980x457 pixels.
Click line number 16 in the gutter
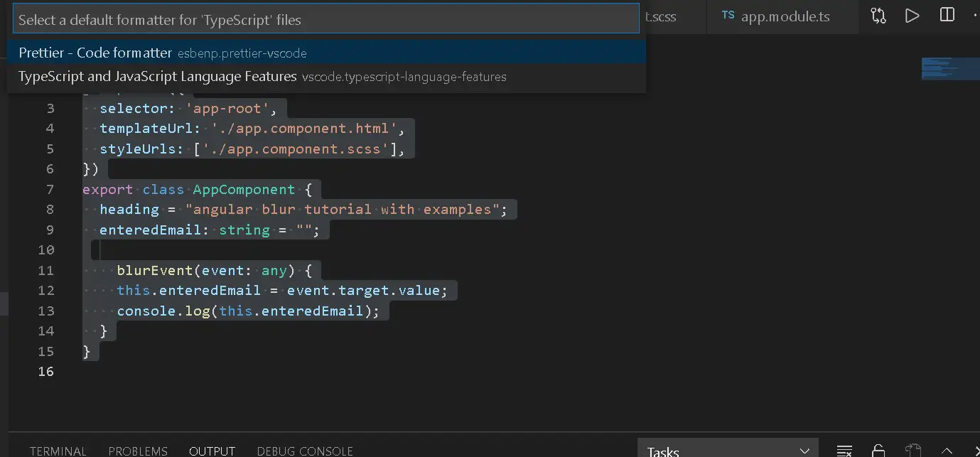click(x=46, y=371)
